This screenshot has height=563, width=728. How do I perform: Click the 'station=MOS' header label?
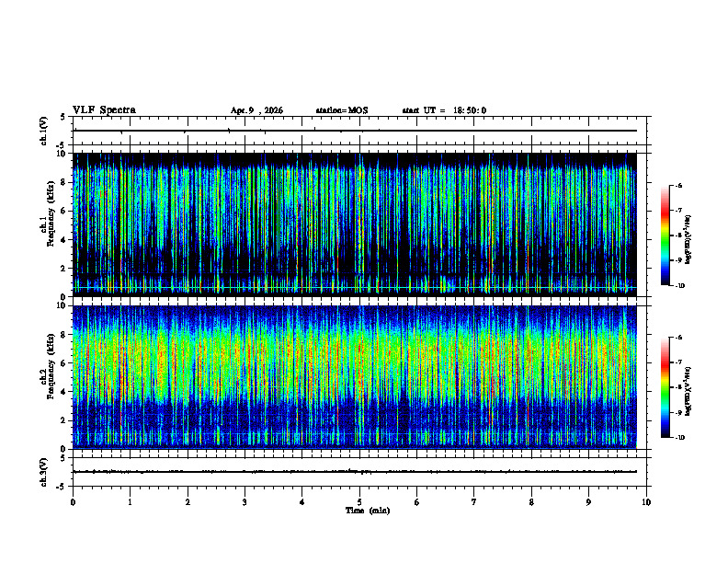(342, 110)
